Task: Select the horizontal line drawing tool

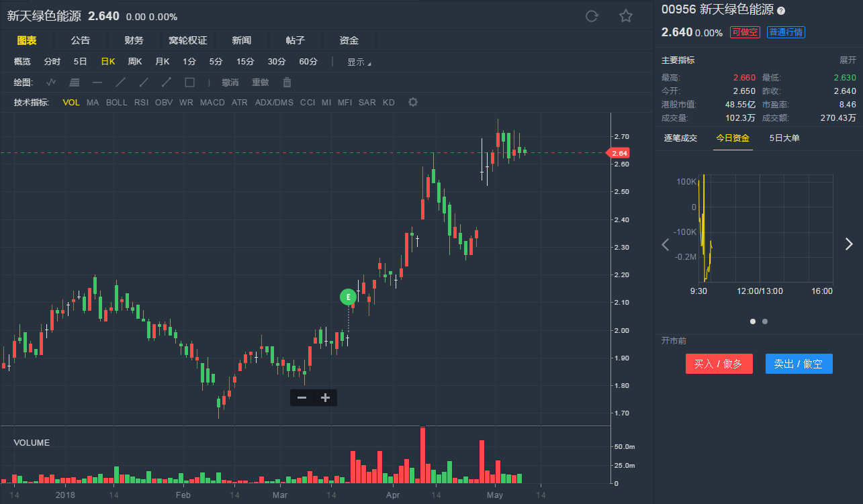Action: click(x=97, y=83)
